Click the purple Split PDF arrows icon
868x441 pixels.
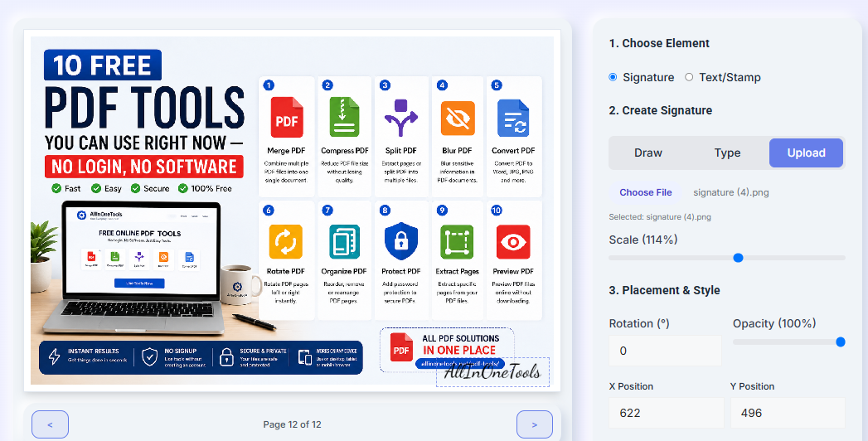(401, 118)
